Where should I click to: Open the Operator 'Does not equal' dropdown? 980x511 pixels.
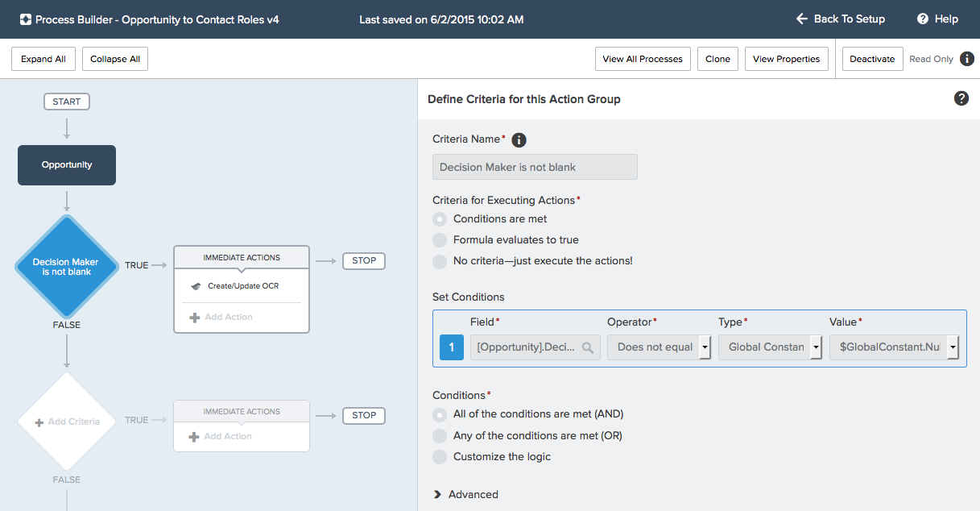point(659,347)
